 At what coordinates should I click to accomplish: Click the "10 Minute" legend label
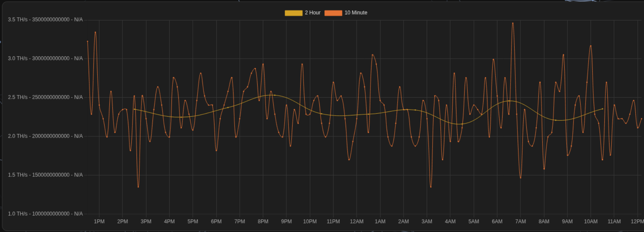356,13
